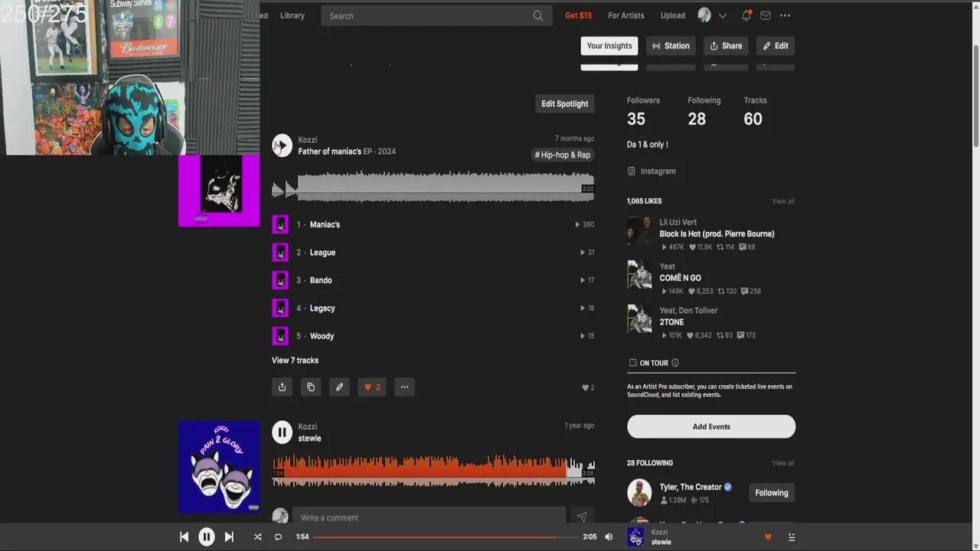
Task: Mute the volume speaker icon
Action: pos(609,537)
